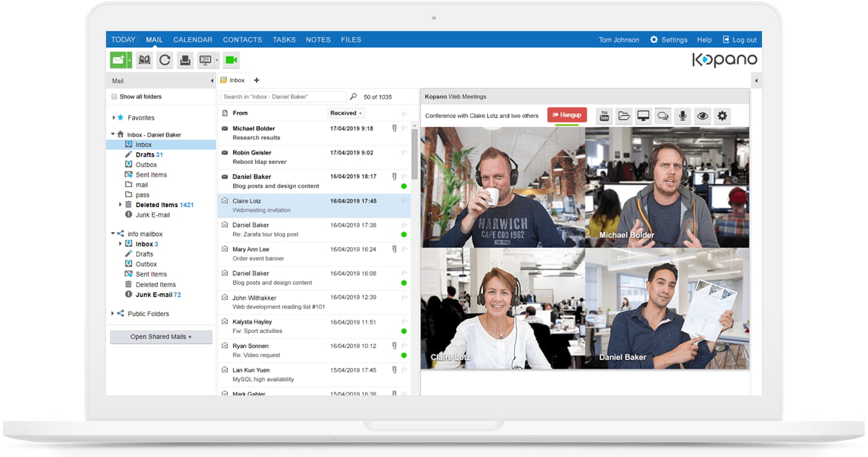This screenshot has width=868, height=457.
Task: Enable the Show all folders checkbox
Action: pos(114,96)
